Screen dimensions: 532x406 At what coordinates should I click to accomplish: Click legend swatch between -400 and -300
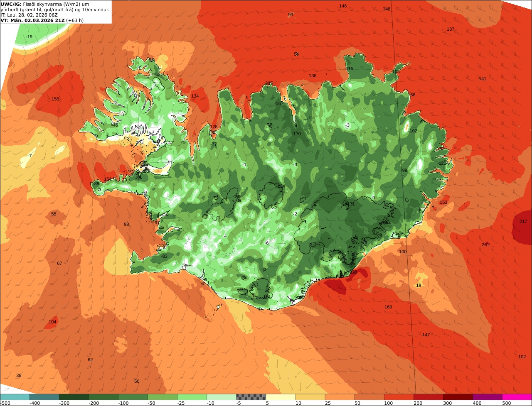pyautogui.click(x=44, y=397)
